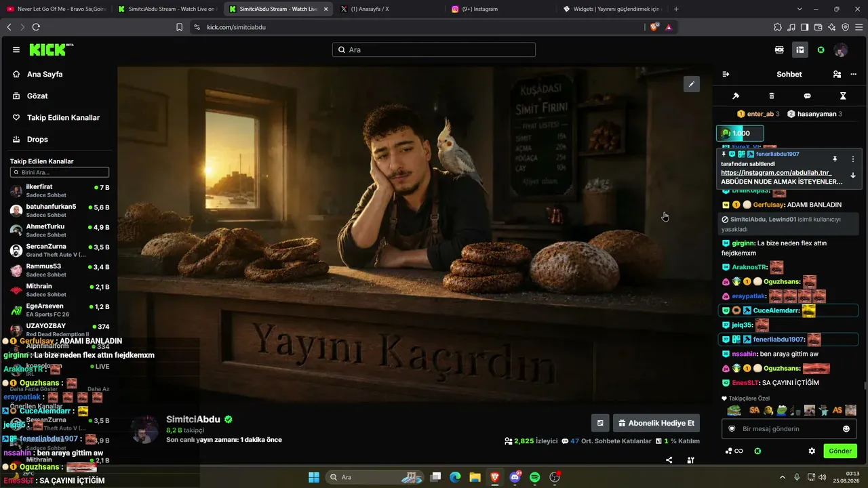This screenshot has width=868, height=488.
Task: Click the slow mode hourglass icon
Action: coord(843,96)
